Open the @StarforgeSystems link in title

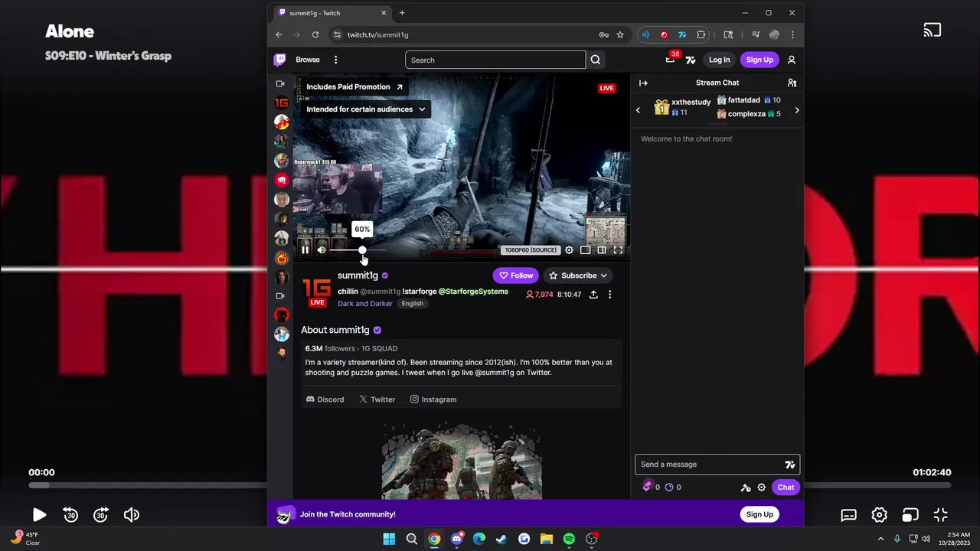(x=473, y=292)
